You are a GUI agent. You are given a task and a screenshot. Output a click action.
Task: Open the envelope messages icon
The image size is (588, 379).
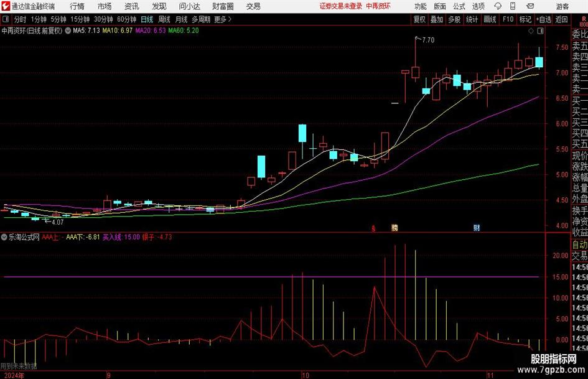[530, 6]
